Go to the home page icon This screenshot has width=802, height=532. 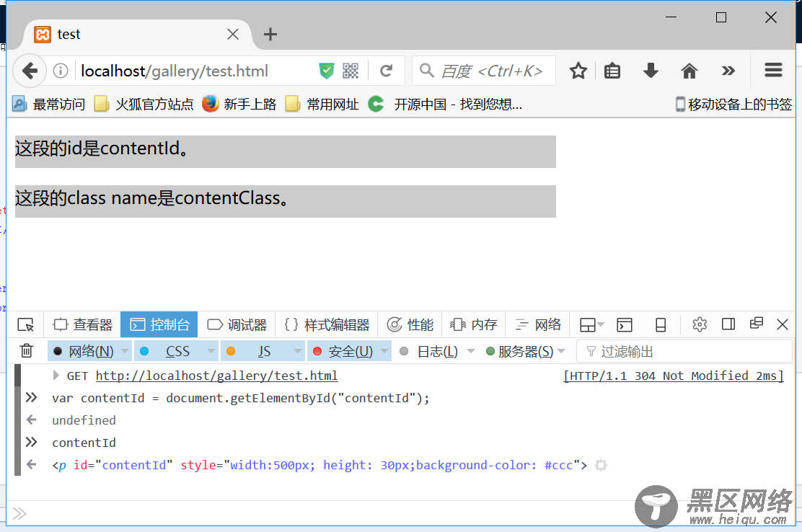(689, 71)
